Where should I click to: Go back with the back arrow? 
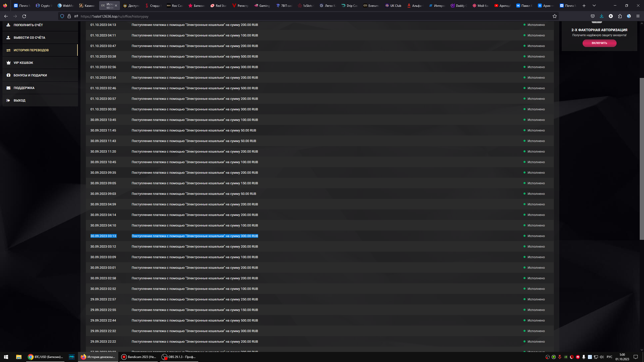(6, 16)
